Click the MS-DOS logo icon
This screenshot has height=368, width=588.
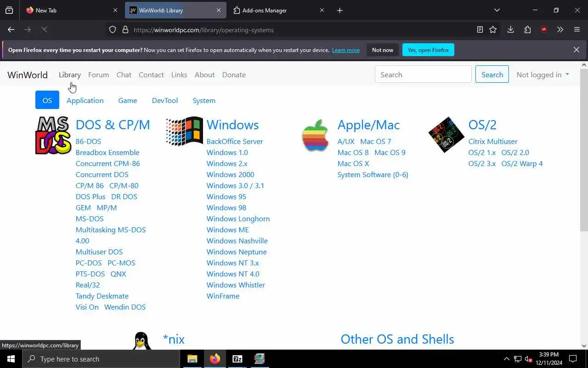pyautogui.click(x=53, y=135)
